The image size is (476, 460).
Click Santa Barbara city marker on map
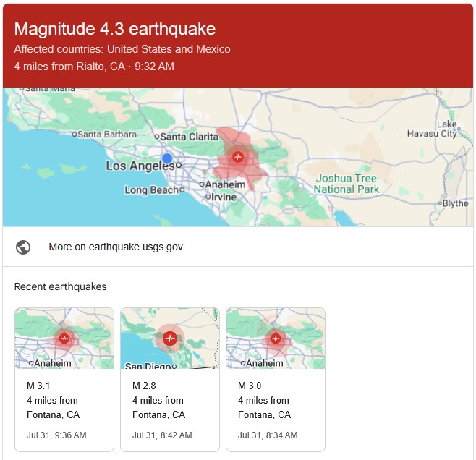(75, 134)
